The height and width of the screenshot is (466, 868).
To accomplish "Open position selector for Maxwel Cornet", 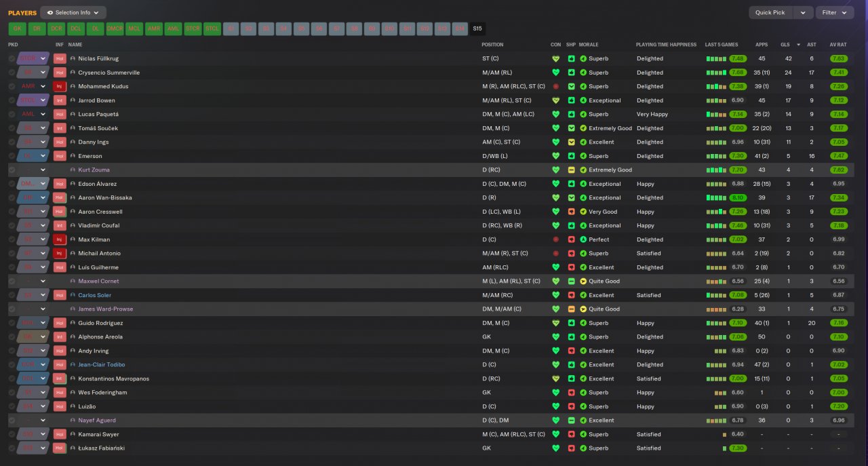I will coord(33,281).
